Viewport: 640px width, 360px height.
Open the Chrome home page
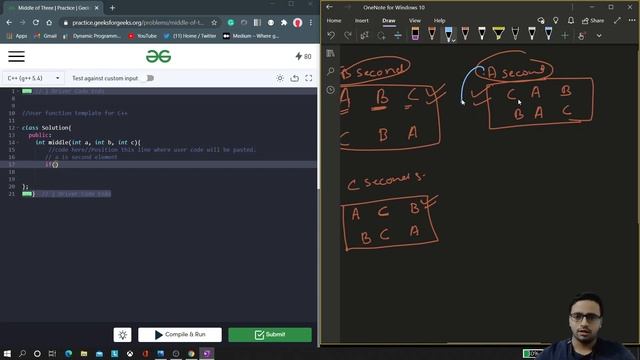click(x=49, y=22)
